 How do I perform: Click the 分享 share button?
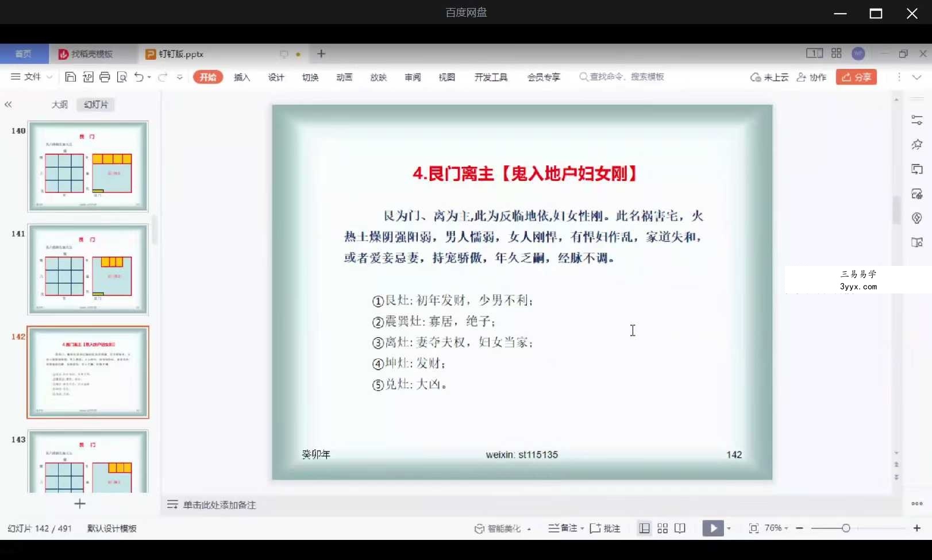coord(857,77)
